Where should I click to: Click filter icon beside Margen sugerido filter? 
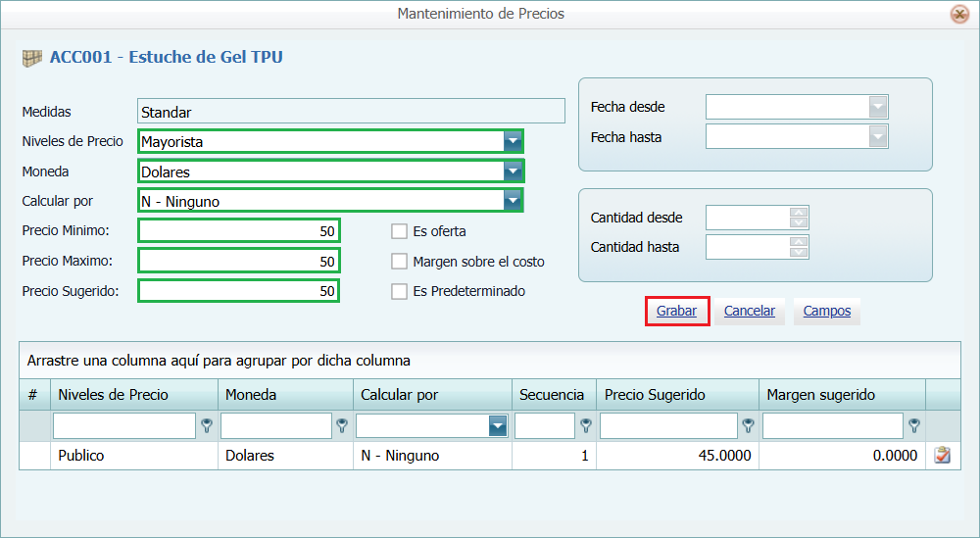(x=913, y=425)
